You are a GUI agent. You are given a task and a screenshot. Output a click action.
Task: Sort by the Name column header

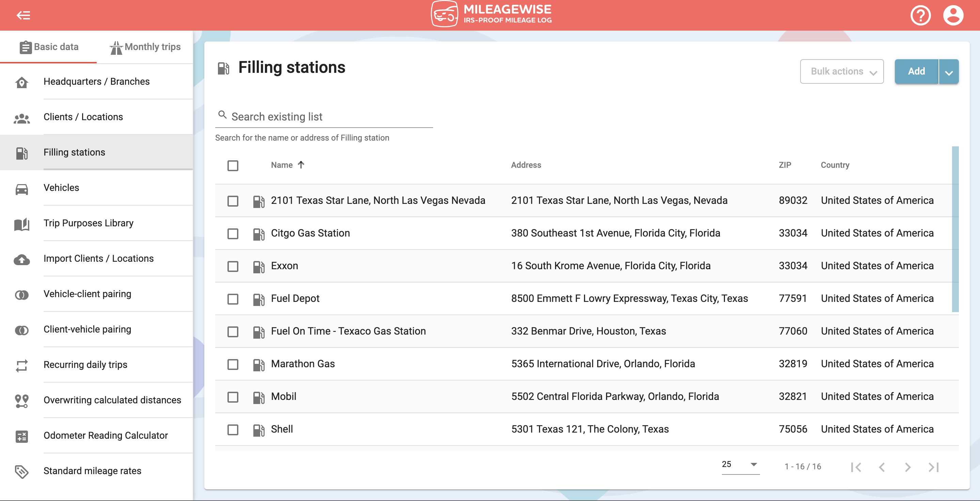click(x=282, y=165)
